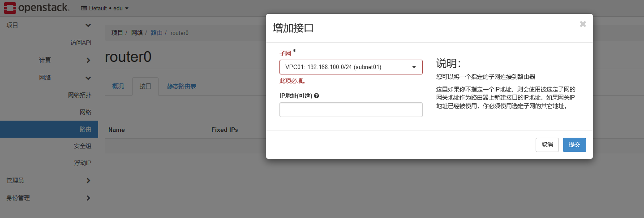
Task: Open the 静态路由表 tab
Action: pos(181,86)
